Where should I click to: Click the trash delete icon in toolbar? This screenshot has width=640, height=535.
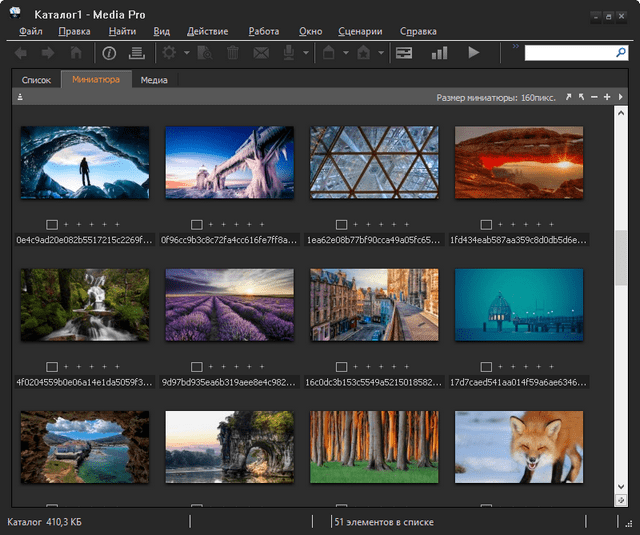pos(233,52)
